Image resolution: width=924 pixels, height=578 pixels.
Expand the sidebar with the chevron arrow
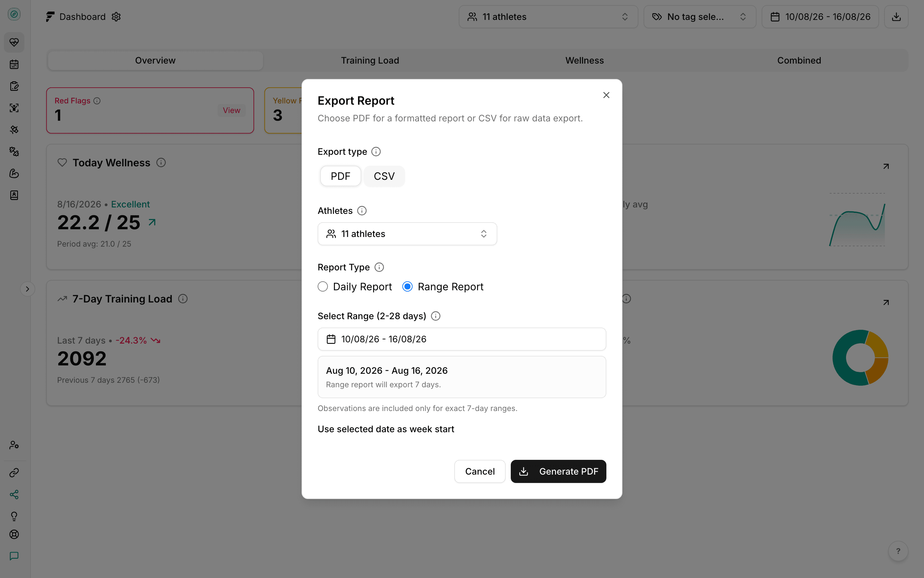coord(28,289)
